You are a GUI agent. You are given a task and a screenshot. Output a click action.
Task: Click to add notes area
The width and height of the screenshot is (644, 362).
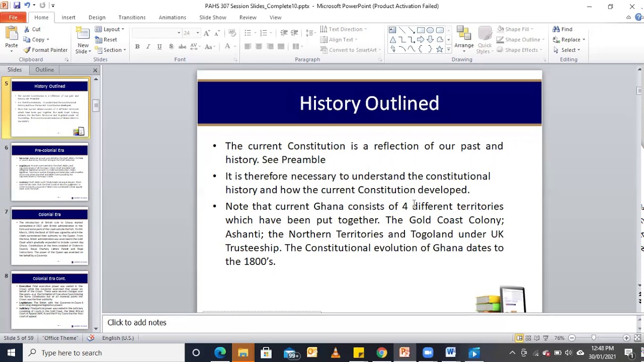[370, 323]
